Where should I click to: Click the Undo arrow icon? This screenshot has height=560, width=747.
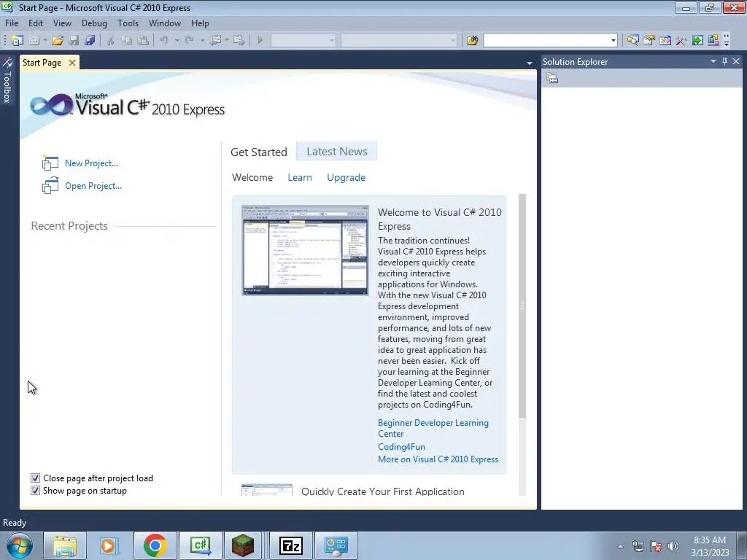point(164,41)
